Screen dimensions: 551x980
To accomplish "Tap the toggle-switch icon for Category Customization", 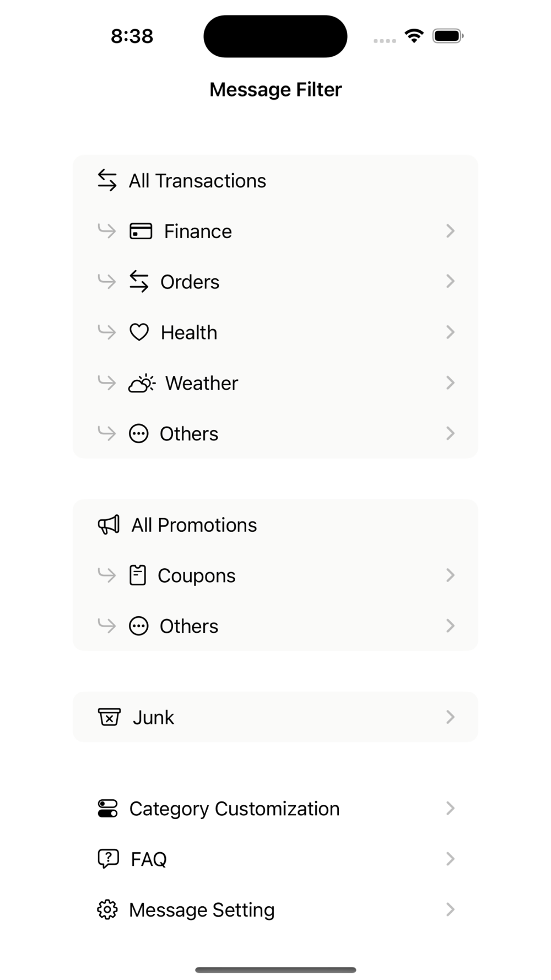I will pos(107,809).
